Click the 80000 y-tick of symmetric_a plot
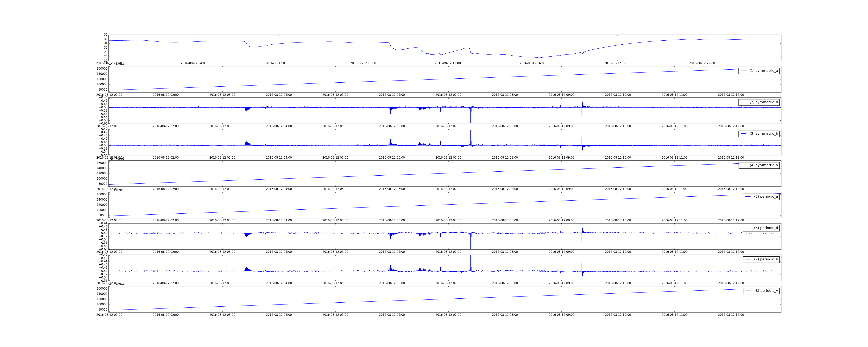Viewport: 868px width, 347px height. click(x=103, y=90)
